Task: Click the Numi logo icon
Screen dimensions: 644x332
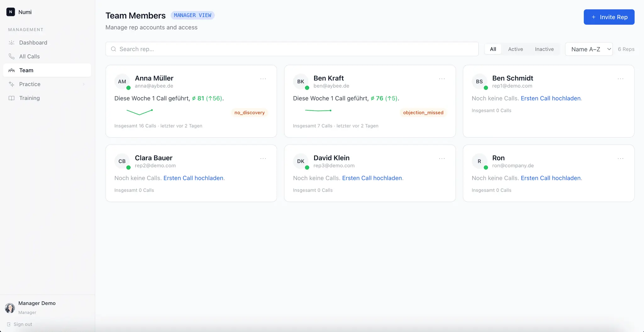Action: click(x=11, y=12)
